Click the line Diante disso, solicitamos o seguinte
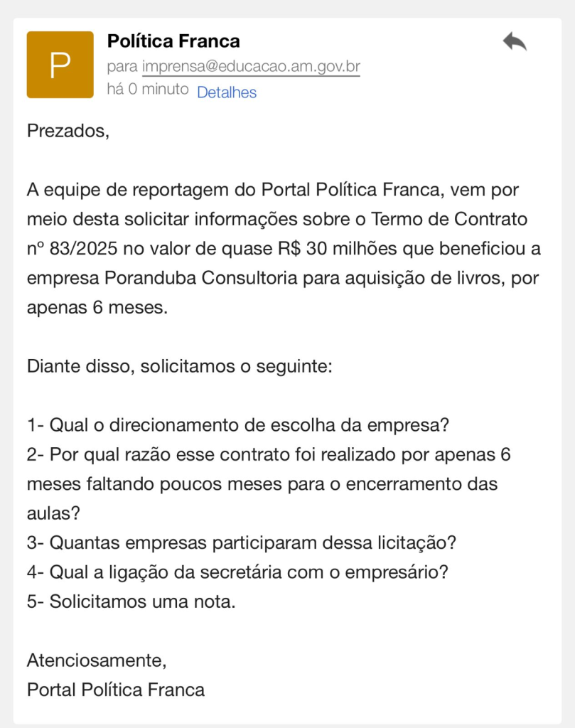This screenshot has height=728, width=575. [179, 367]
